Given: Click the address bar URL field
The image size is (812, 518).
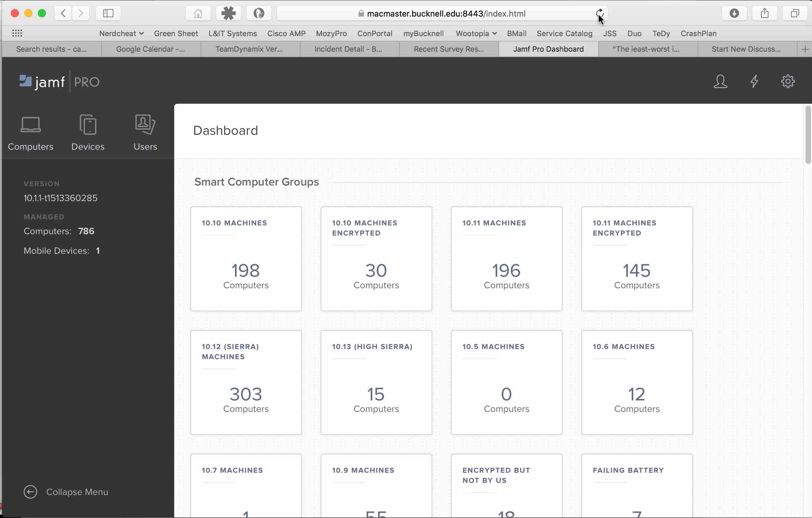Looking at the screenshot, I should click(x=446, y=14).
